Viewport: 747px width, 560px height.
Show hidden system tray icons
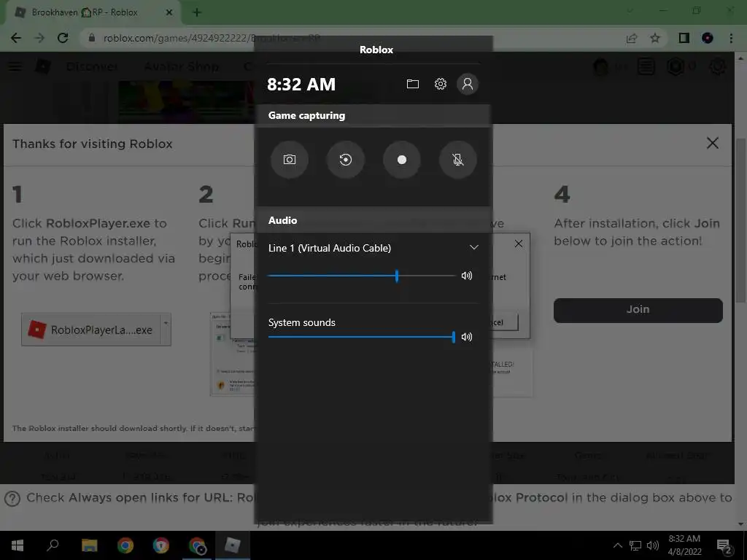(617, 545)
